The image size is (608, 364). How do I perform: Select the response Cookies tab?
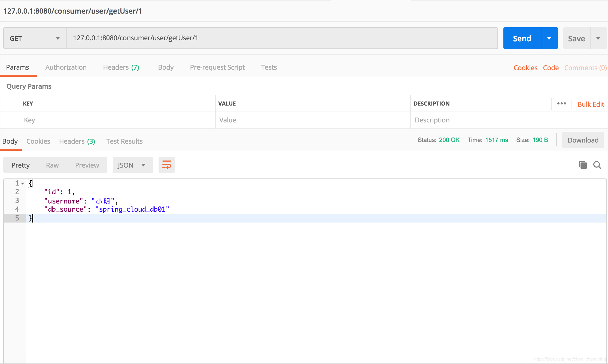click(38, 141)
